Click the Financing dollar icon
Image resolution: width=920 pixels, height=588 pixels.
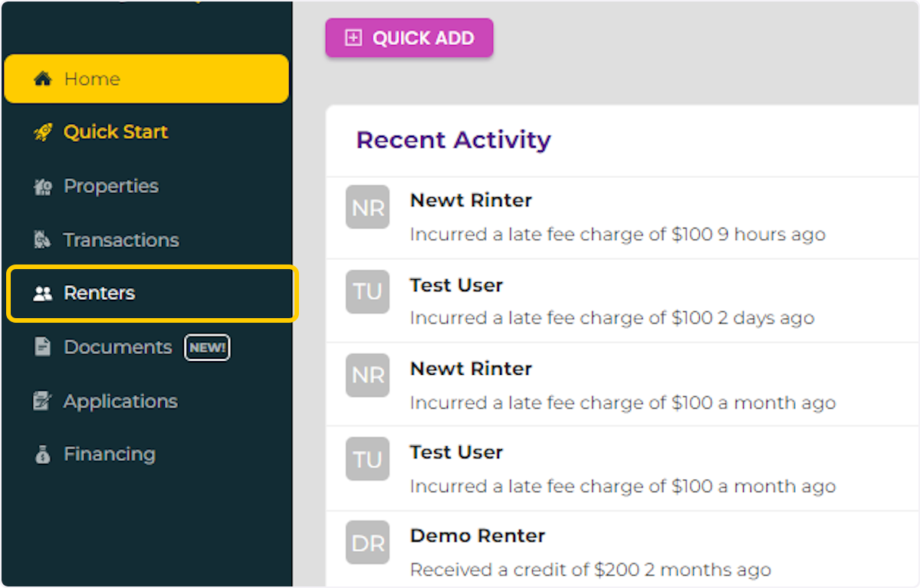42,454
